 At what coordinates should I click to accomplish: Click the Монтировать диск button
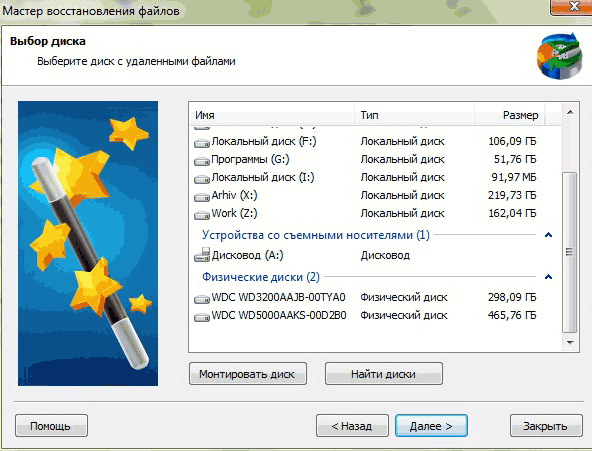click(248, 374)
